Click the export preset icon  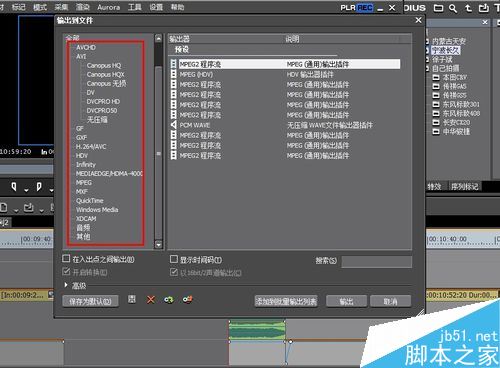[187, 300]
